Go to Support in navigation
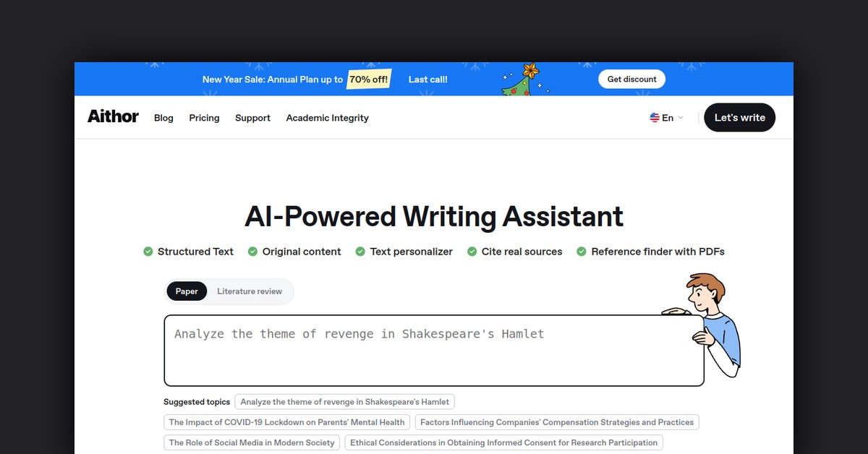 tap(252, 118)
